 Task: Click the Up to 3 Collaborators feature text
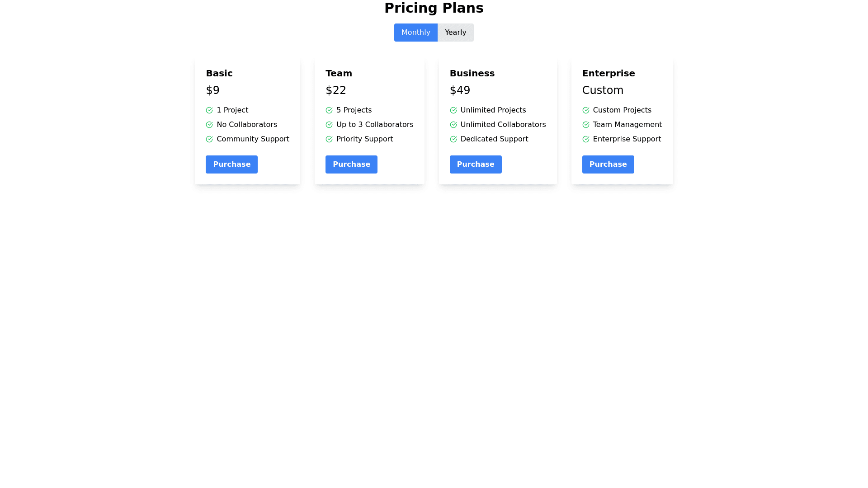coord(374,125)
